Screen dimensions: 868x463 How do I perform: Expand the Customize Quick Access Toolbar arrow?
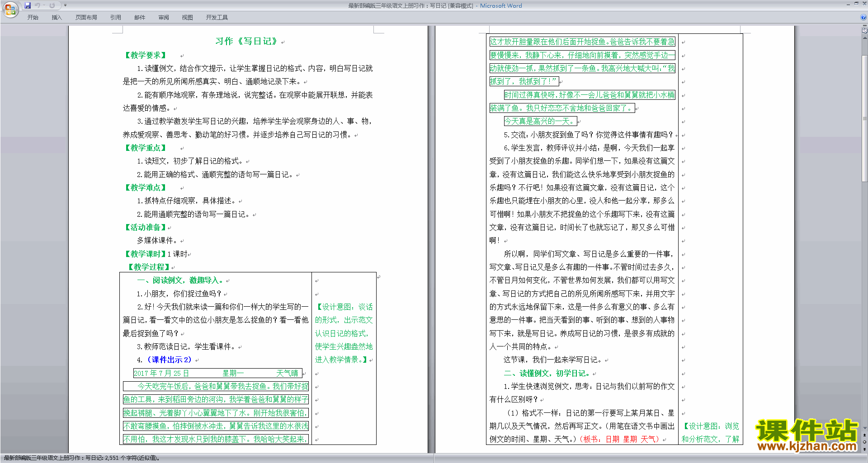[x=65, y=5]
